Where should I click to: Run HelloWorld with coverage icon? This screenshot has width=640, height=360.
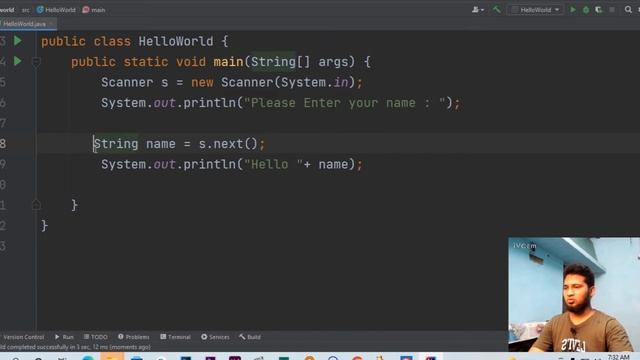click(x=598, y=9)
